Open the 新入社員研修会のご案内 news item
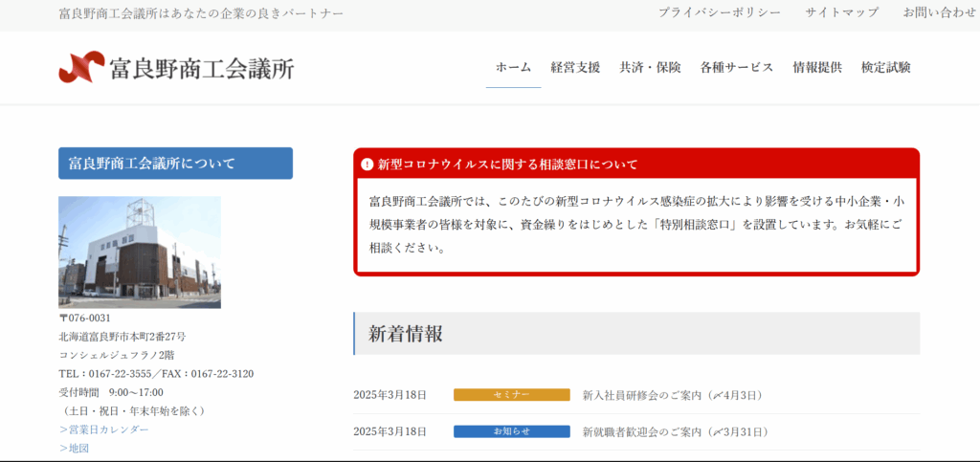Viewport: 980px width, 462px height. [x=672, y=395]
